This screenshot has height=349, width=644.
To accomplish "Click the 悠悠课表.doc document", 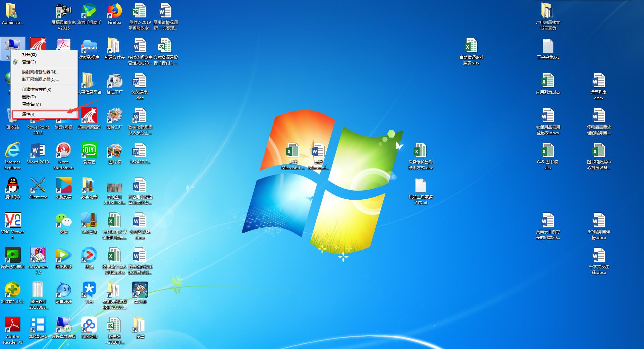I will [140, 87].
